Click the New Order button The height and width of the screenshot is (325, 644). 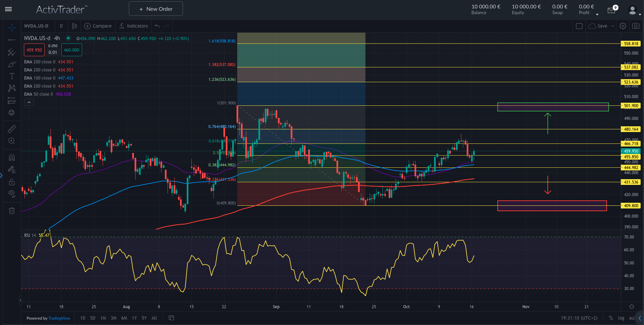pos(156,9)
